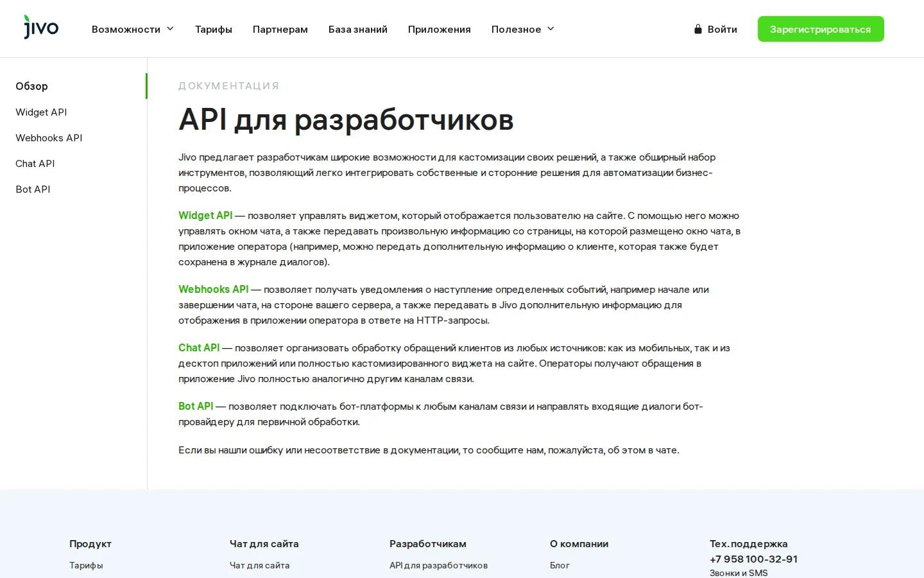The image size is (924, 578).
Task: Expand the Возможности dropdown menu
Action: click(133, 29)
